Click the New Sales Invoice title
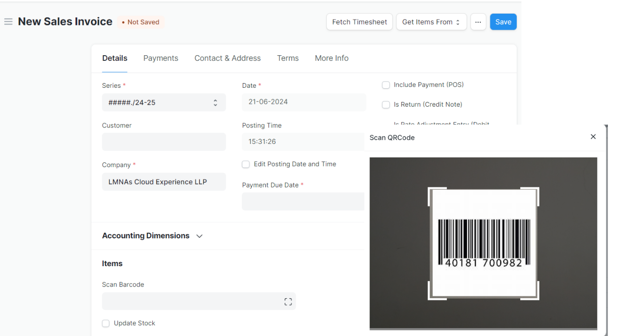Image resolution: width=644 pixels, height=336 pixels. click(65, 22)
